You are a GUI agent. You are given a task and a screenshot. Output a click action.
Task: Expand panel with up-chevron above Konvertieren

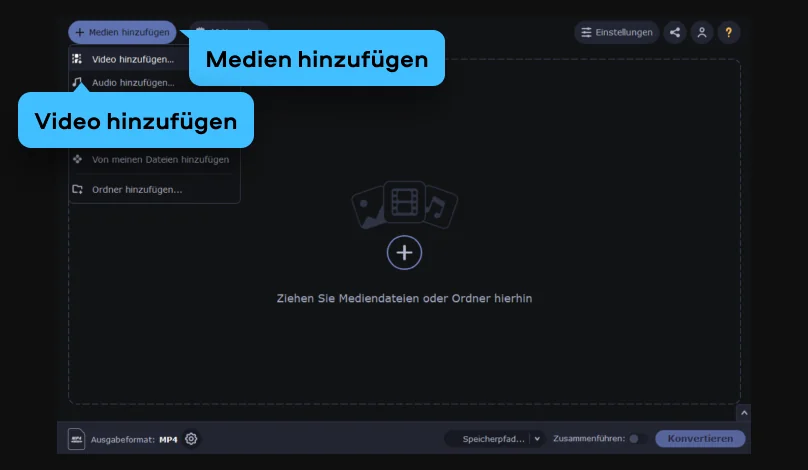[744, 412]
